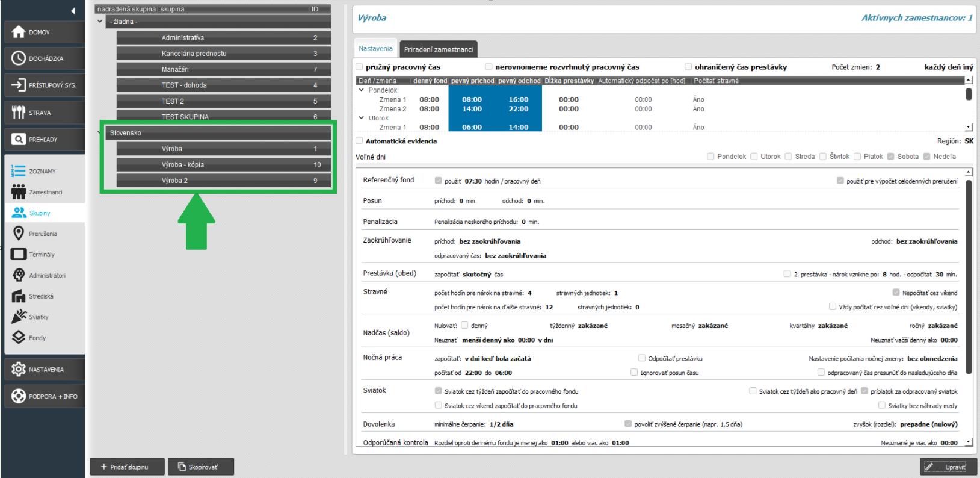Click the Upraviť edit button
The width and height of the screenshot is (980, 478).
click(x=948, y=467)
